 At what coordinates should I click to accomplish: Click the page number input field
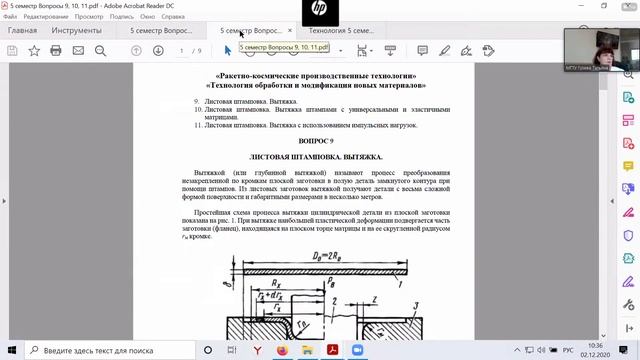tap(182, 51)
